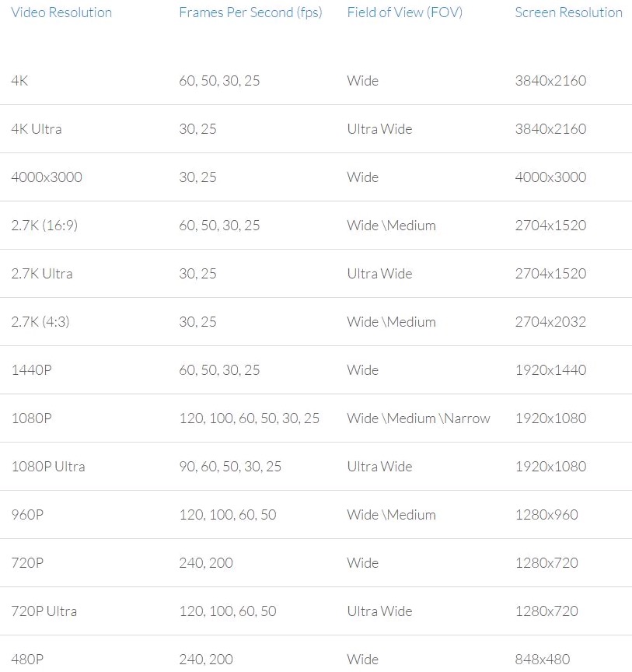Select the 1440P row label

pos(32,370)
